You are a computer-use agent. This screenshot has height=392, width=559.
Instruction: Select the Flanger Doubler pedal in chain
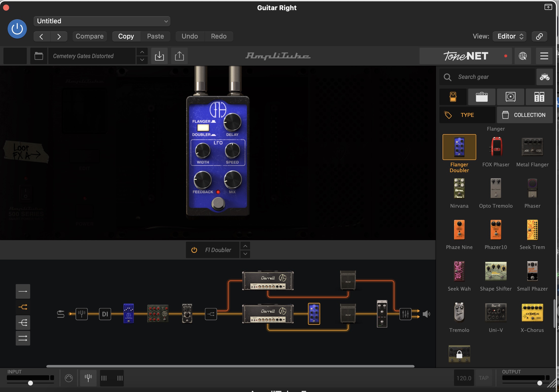pyautogui.click(x=314, y=314)
